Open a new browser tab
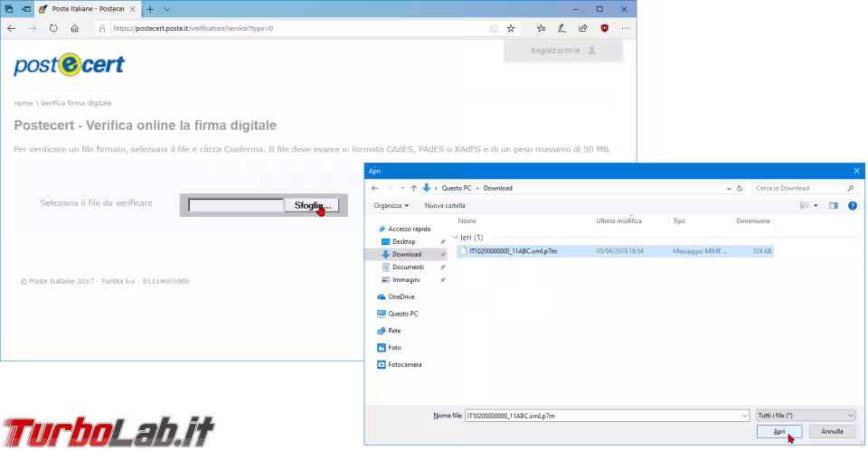Image resolution: width=868 pixels, height=450 pixels. pos(150,9)
